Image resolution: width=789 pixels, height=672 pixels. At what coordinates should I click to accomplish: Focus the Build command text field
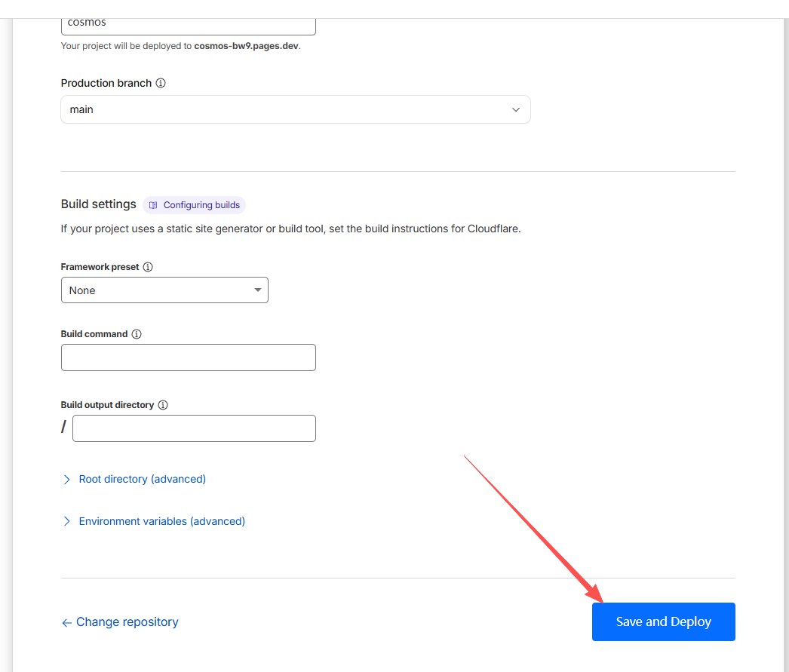[x=188, y=357]
